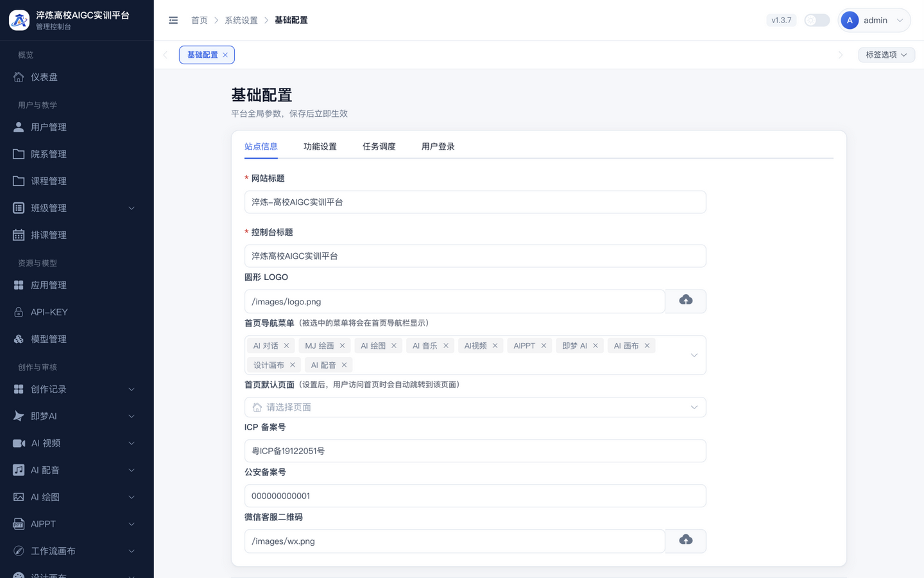Open 院系管理 folder item

coord(77,154)
